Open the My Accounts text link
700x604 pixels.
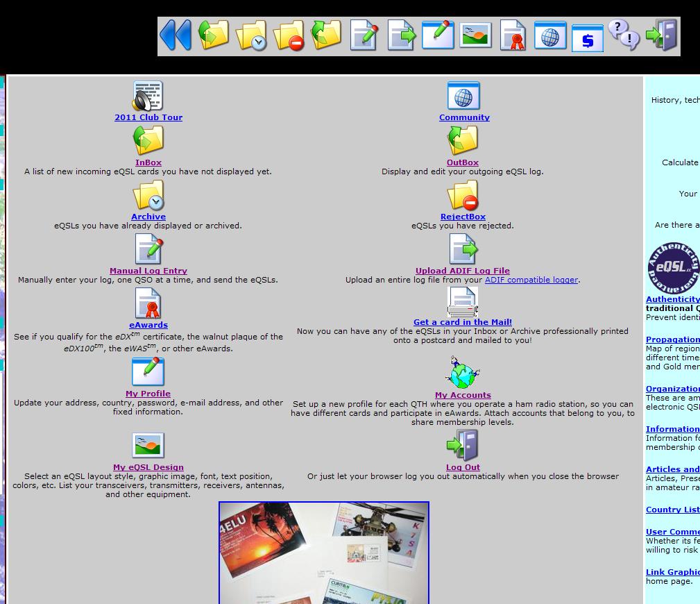coord(463,395)
